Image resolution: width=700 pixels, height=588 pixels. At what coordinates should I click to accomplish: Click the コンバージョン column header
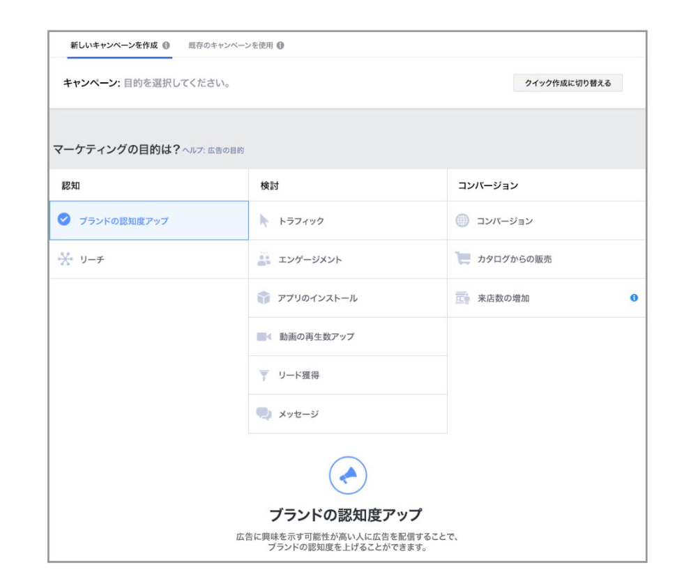[x=488, y=185]
